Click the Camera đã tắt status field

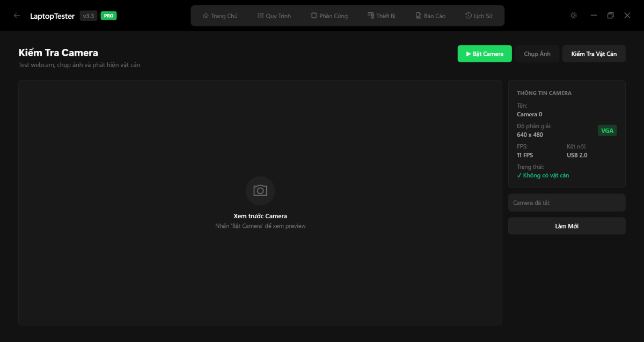tap(566, 202)
